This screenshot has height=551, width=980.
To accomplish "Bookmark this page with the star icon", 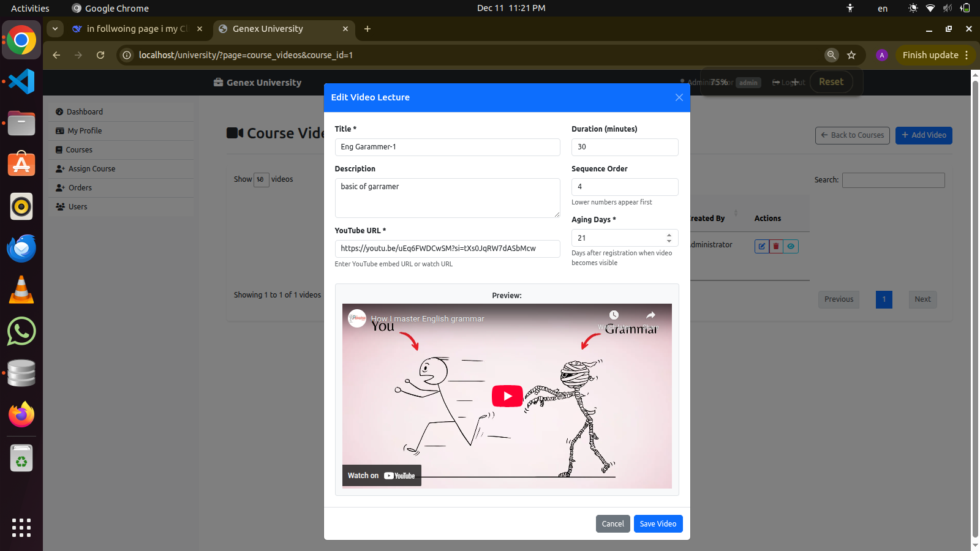I will coord(851,55).
